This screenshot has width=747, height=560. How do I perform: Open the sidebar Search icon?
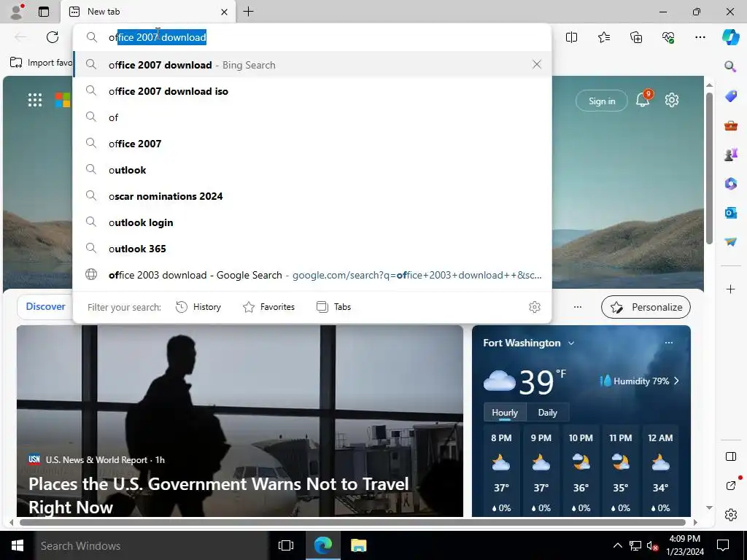point(730,66)
